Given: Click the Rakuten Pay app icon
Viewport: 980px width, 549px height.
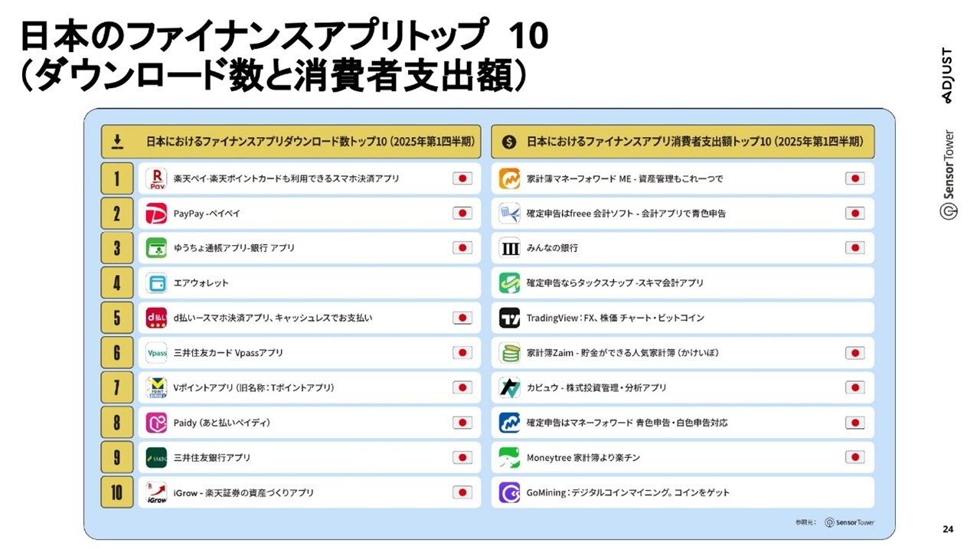Looking at the screenshot, I should click(x=156, y=178).
